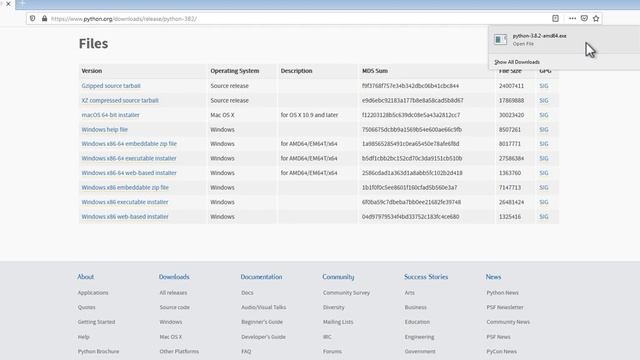Download Windows x86-64 web-based installer

129,173
